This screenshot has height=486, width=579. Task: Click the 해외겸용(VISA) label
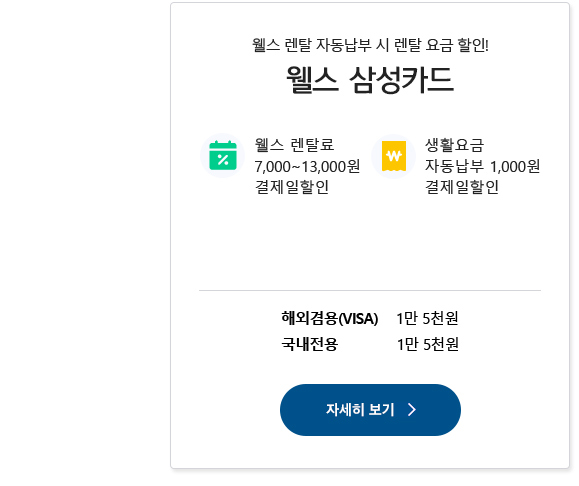[330, 318]
